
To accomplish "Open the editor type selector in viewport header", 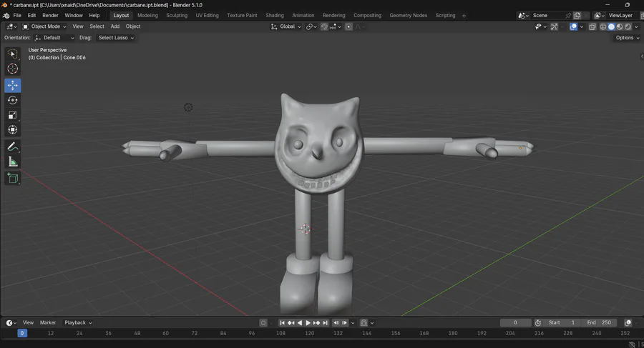I will pos(11,26).
